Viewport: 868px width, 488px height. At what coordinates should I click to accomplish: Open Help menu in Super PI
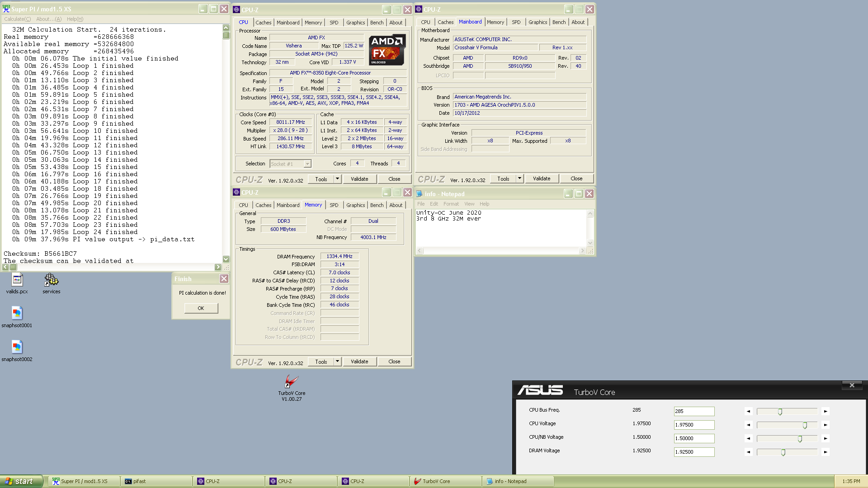75,19
